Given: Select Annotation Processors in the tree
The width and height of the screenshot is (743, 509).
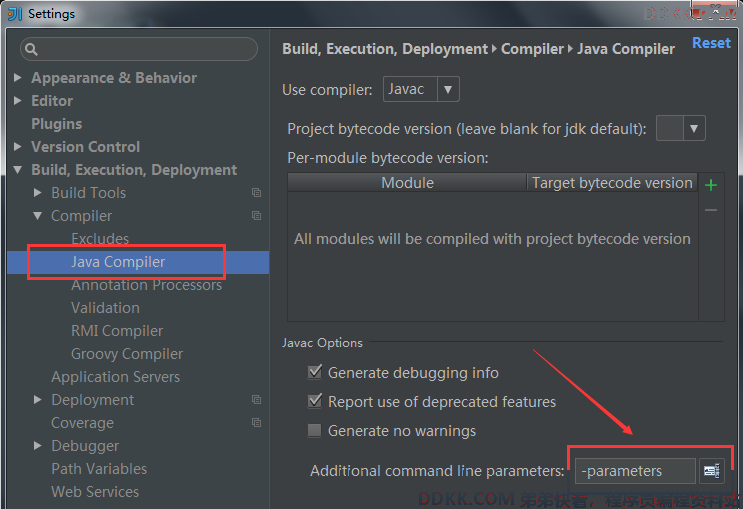Looking at the screenshot, I should [146, 285].
